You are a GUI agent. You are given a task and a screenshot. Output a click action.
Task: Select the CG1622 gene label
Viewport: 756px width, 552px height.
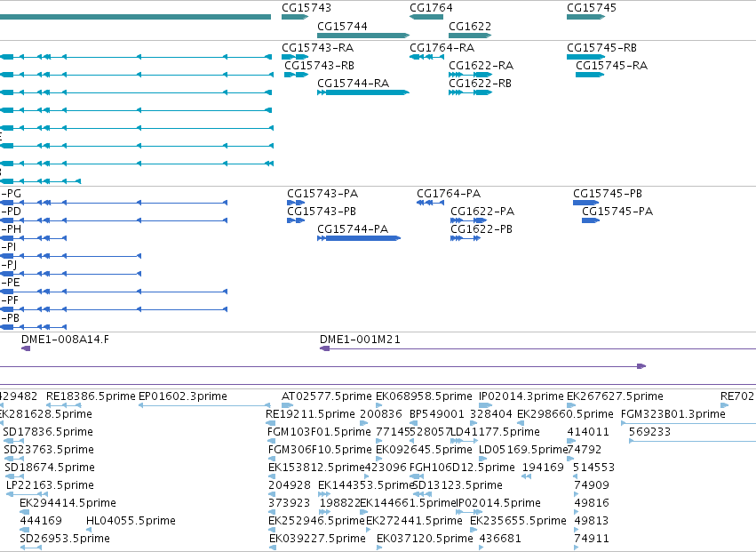point(470,26)
